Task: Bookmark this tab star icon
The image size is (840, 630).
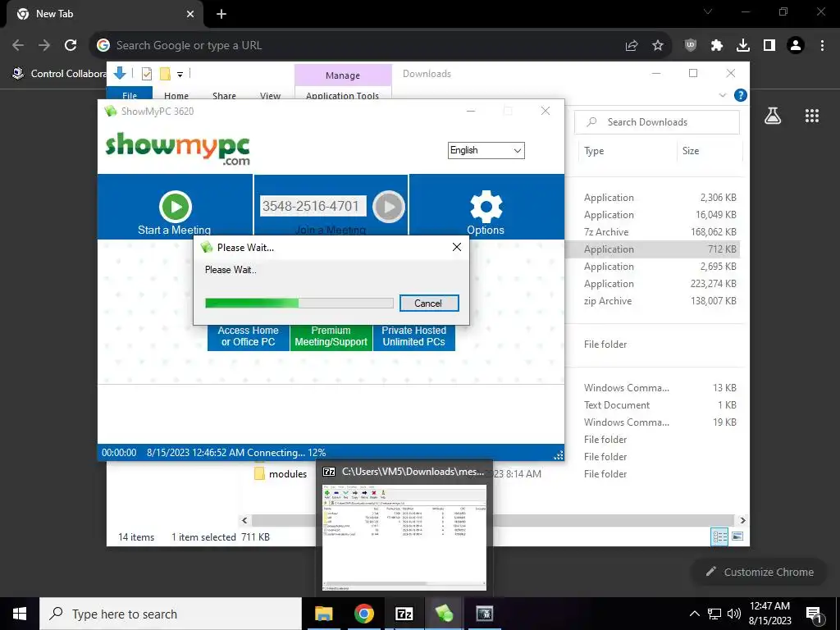Action: [x=658, y=46]
